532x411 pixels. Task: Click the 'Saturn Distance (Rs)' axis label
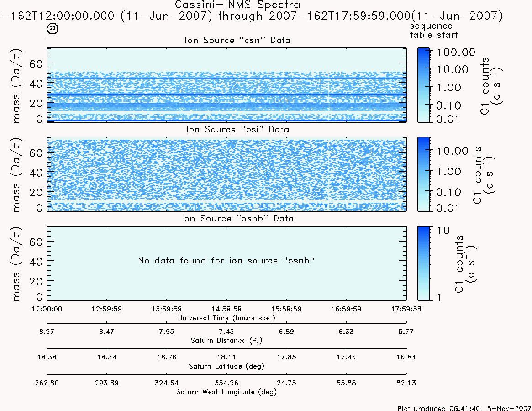point(226,341)
